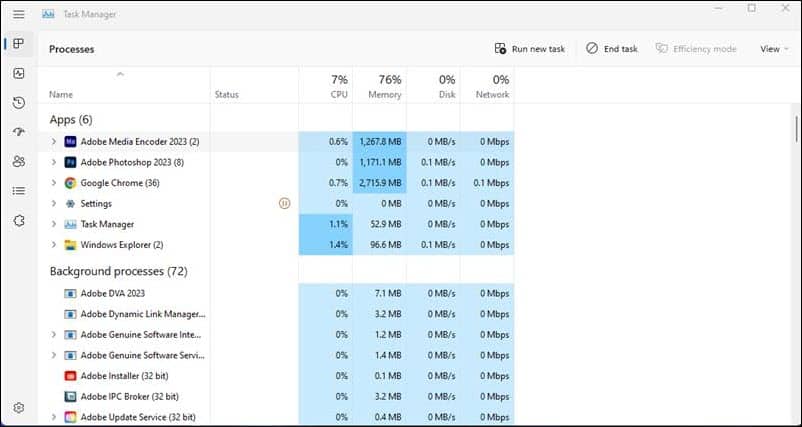The image size is (802, 427).
Task: Open the Performance sidebar page
Action: tap(19, 73)
